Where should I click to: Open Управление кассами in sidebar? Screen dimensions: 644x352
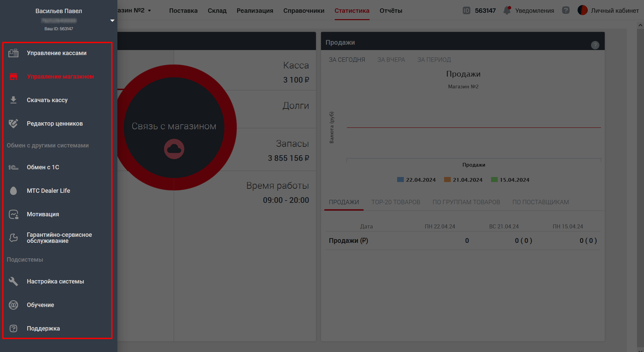tap(57, 53)
